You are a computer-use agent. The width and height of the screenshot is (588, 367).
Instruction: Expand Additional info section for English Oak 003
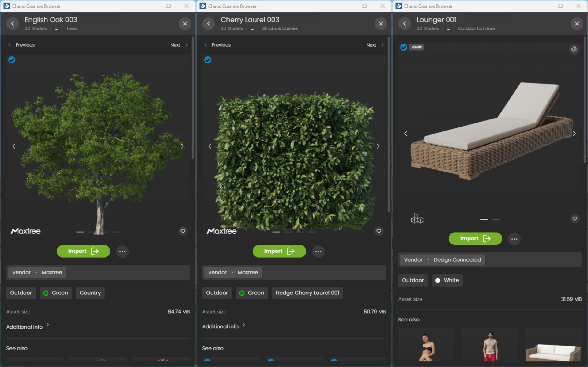28,327
